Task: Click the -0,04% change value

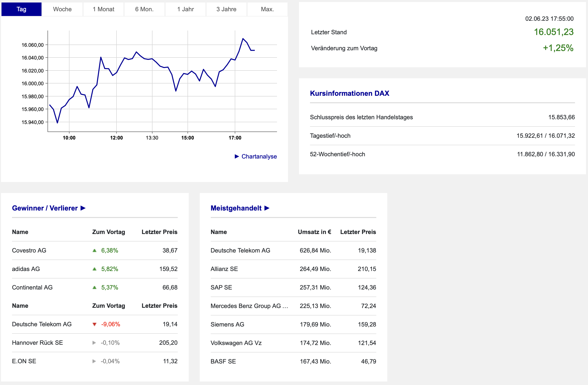Action: point(110,361)
